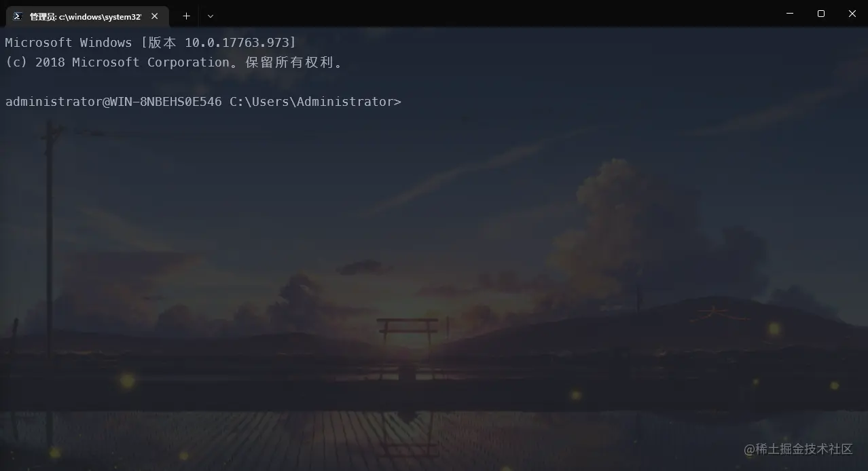Image resolution: width=868 pixels, height=471 pixels.
Task: Maximize the terminal window
Action: coord(820,14)
